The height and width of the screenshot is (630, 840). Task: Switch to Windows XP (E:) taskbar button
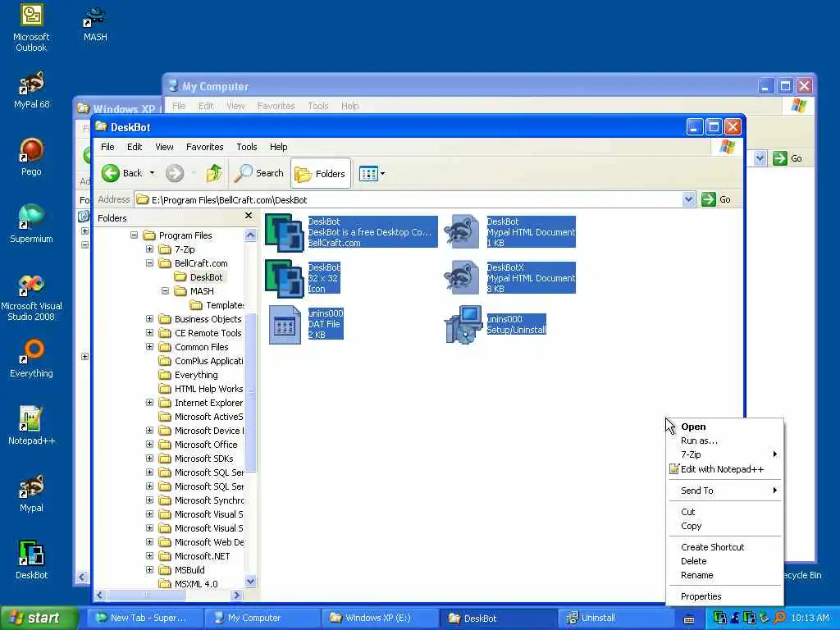click(x=379, y=618)
